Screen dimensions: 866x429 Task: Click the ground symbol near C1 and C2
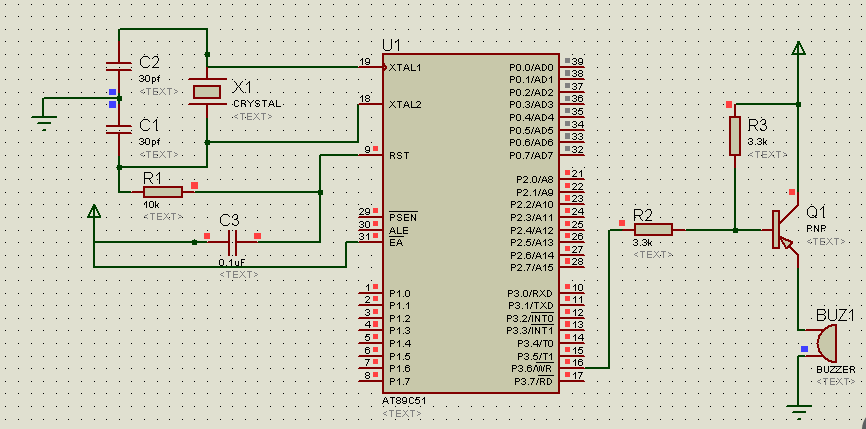point(45,123)
